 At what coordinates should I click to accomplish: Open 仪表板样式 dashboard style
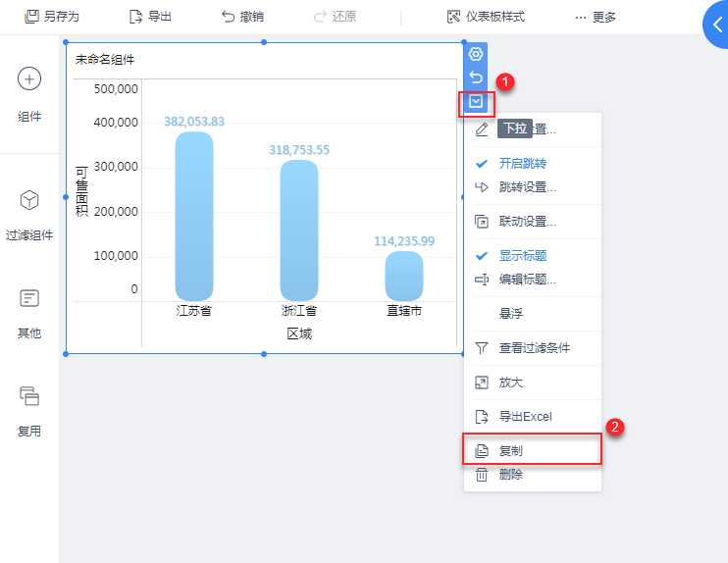tap(486, 17)
